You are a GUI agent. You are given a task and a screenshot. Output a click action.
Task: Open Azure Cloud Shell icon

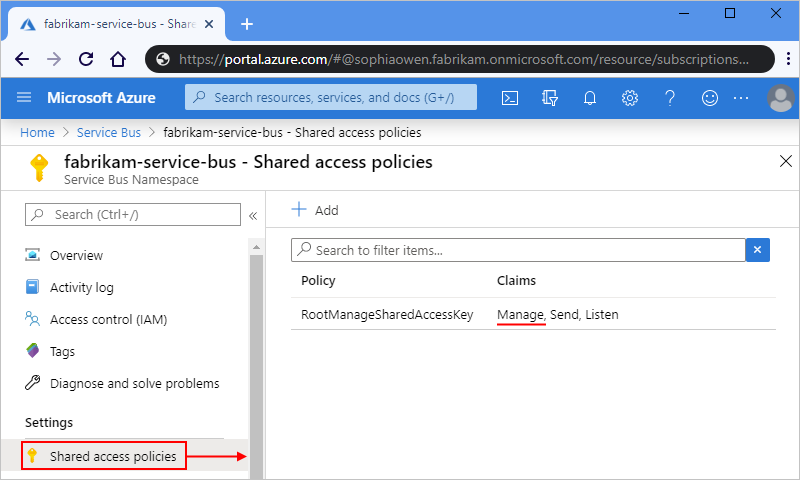click(x=509, y=98)
